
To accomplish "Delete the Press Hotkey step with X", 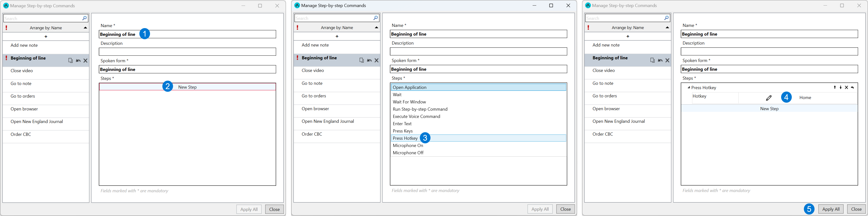I will [846, 88].
